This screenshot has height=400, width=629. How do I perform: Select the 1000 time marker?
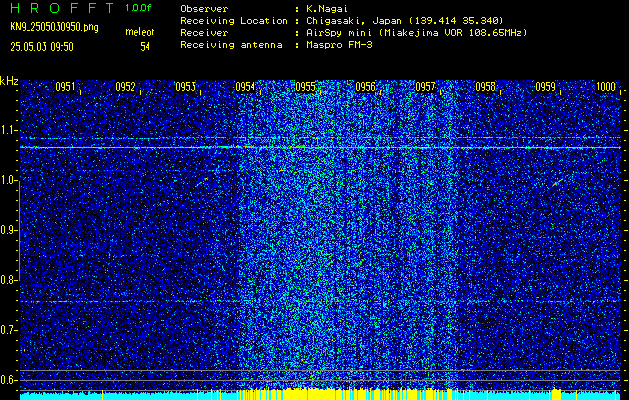tap(606, 87)
